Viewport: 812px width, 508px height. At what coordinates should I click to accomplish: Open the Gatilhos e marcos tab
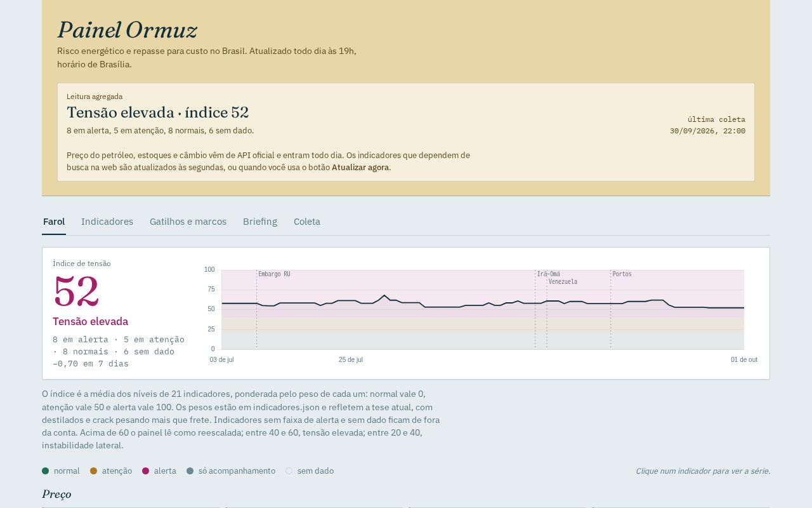pyautogui.click(x=188, y=222)
